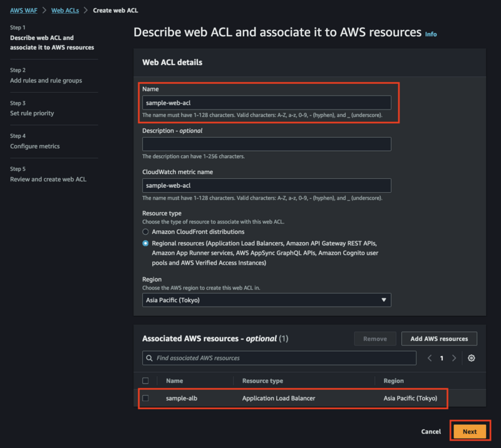The width and height of the screenshot is (501, 448).
Task: Select the Regional resources radio button
Action: pyautogui.click(x=145, y=243)
